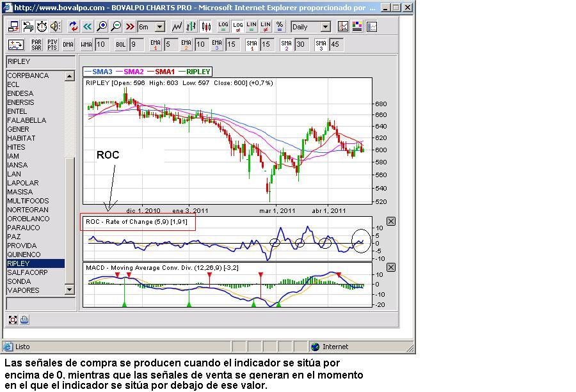Click the chart analysis icon after the Daily dropdown

click(x=343, y=26)
